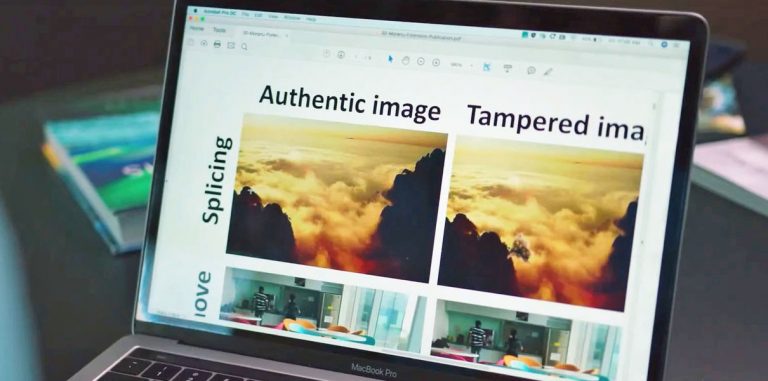
Task: Open the View menu
Action: [x=273, y=17]
